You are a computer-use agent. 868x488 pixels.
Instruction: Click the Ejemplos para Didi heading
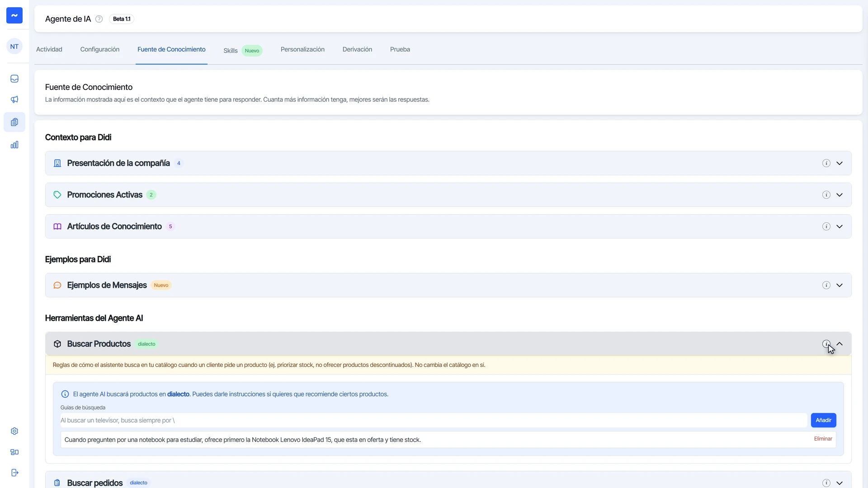point(78,259)
